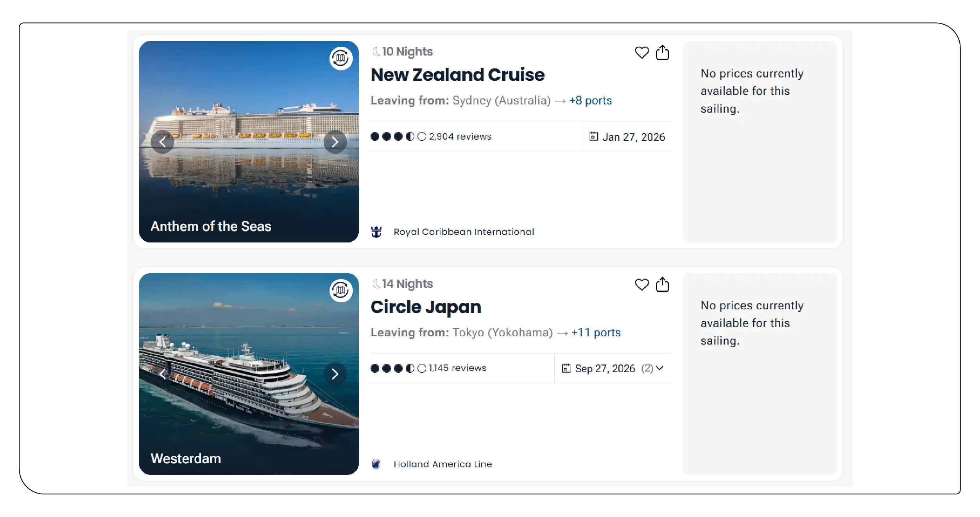Favorite the Circle Japan cruise with heart
980x517 pixels.
pos(641,284)
